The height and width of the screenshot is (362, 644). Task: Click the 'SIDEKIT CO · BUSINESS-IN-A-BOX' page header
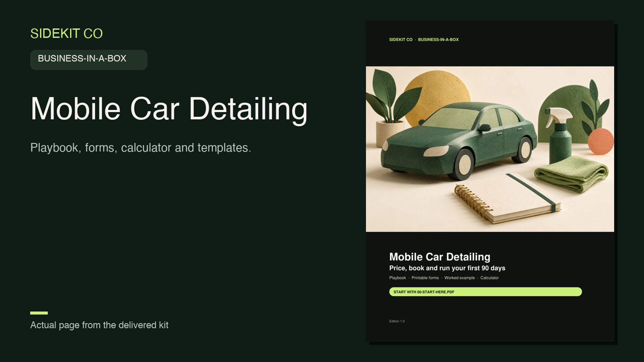tap(424, 39)
